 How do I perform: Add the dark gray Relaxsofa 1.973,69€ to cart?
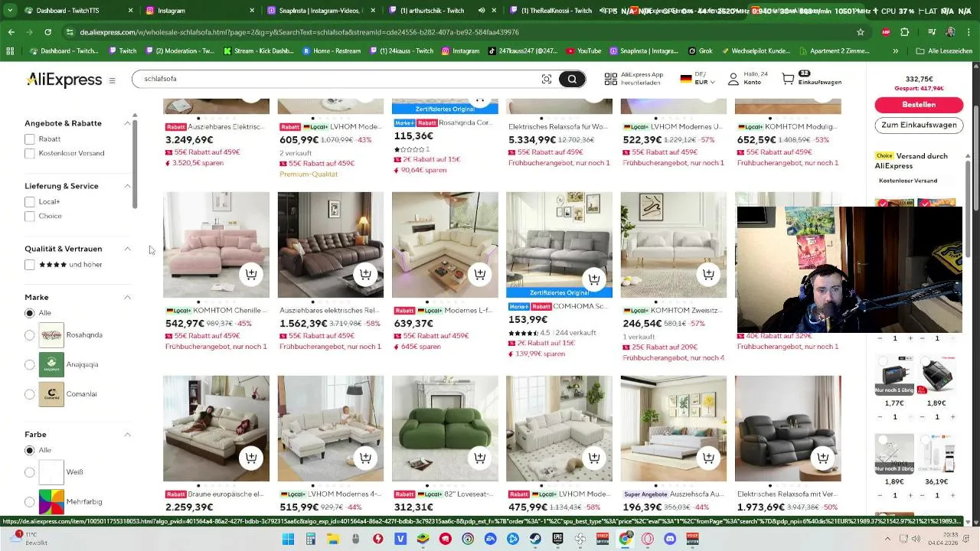tap(822, 458)
